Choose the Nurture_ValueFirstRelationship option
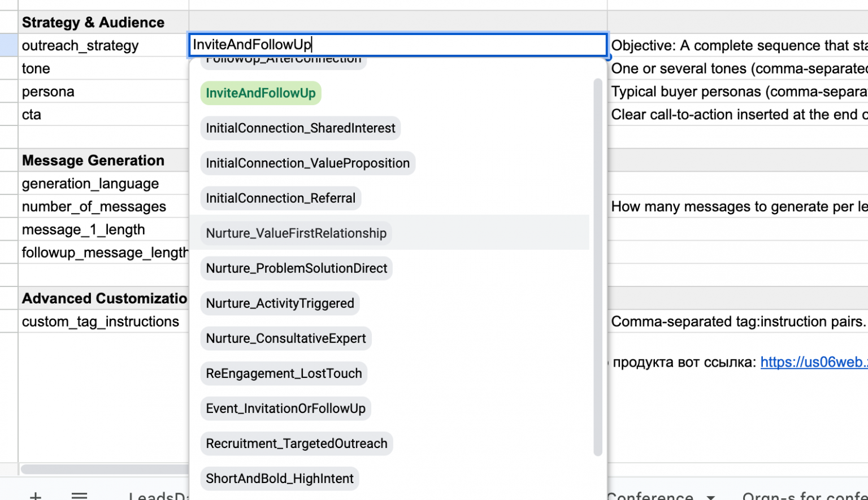The image size is (868, 500). point(296,233)
